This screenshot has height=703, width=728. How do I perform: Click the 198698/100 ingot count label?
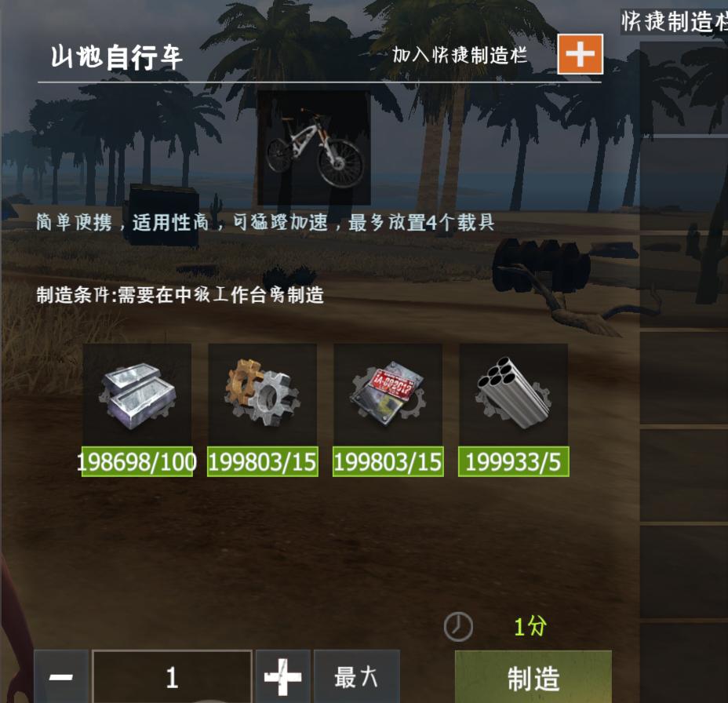[x=137, y=461]
